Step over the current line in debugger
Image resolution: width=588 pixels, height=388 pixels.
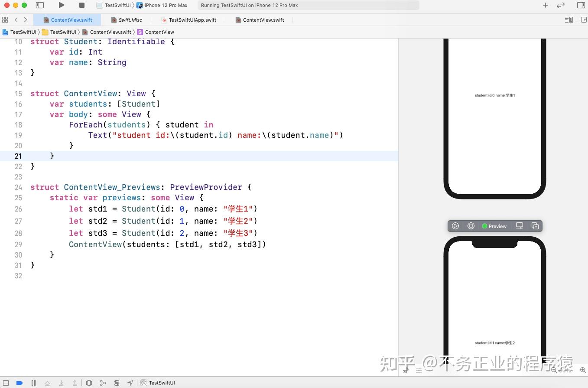coord(48,383)
